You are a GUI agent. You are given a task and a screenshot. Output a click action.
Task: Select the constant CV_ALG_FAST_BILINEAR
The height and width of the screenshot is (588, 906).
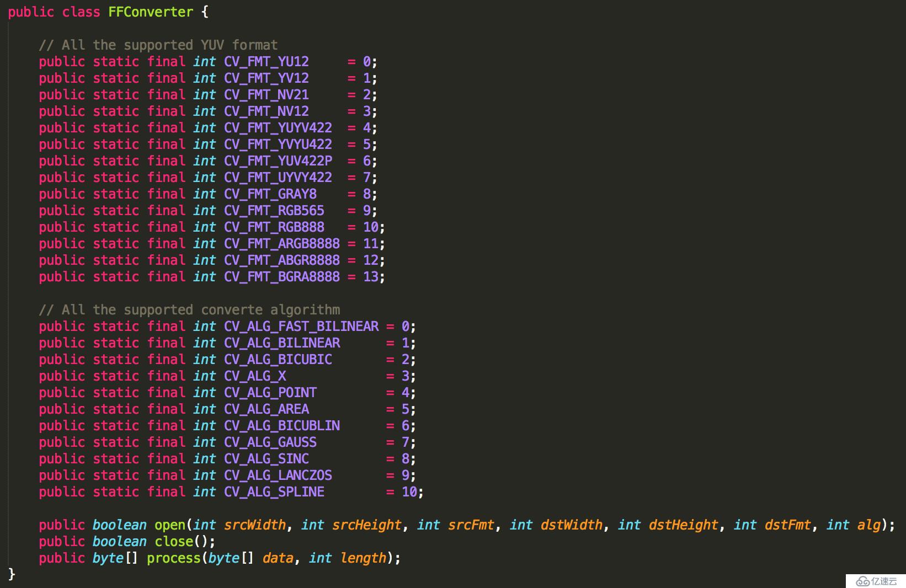pos(301,326)
